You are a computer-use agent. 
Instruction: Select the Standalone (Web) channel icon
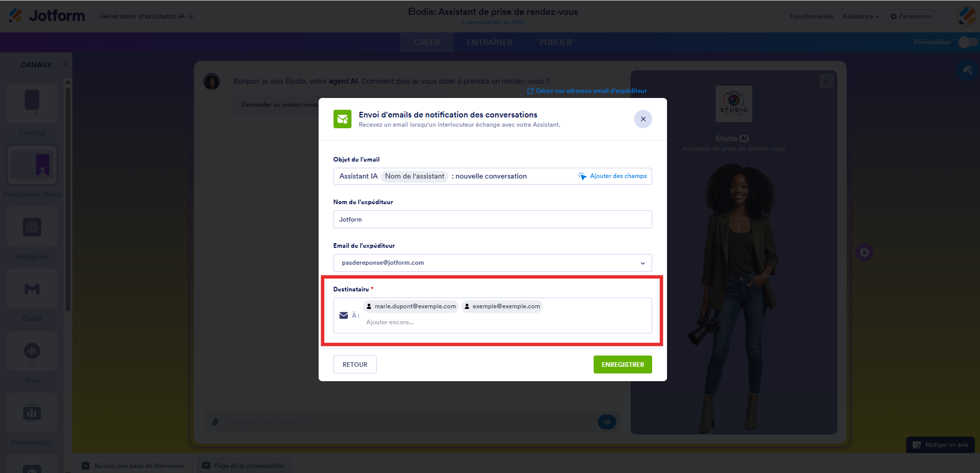click(32, 165)
